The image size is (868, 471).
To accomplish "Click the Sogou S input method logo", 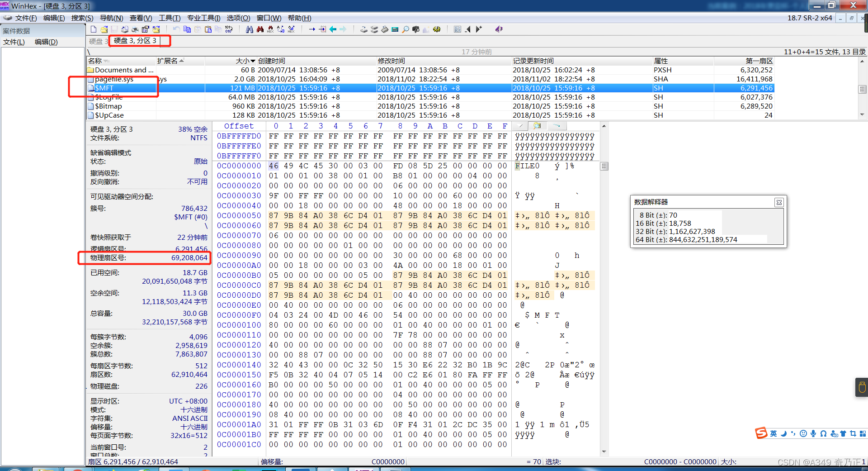I will coord(761,433).
